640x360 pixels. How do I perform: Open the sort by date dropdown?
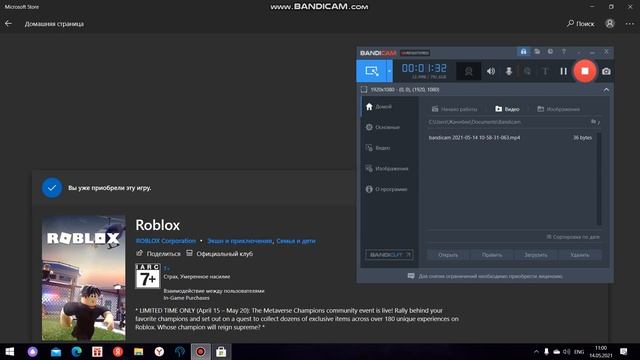573,237
